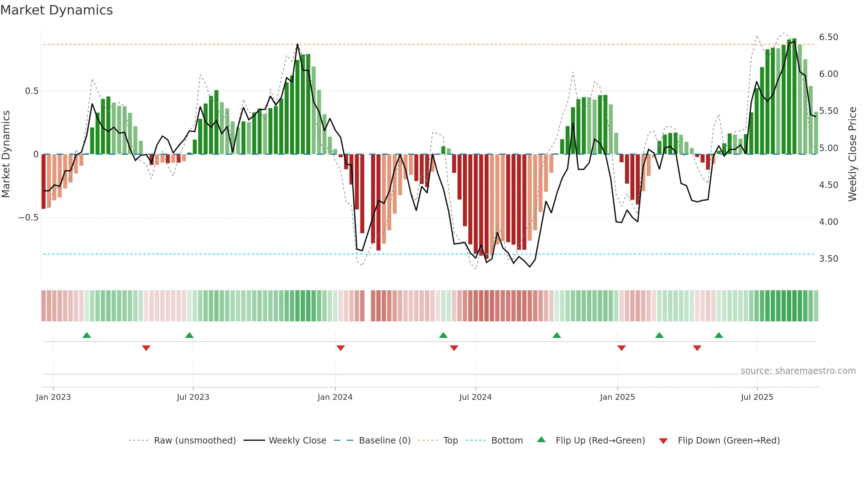868x488 pixels.
Task: Click the 4.00 price tick label
Action: (829, 222)
